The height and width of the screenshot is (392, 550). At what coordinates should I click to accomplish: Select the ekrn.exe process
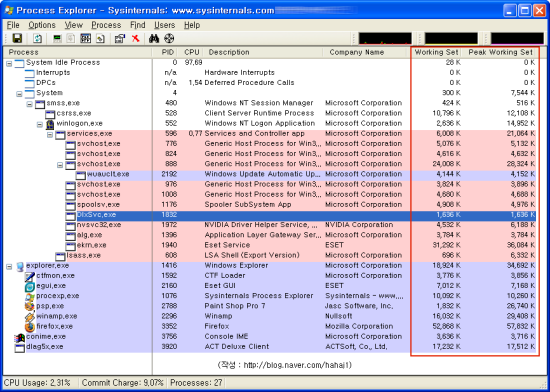(x=92, y=245)
